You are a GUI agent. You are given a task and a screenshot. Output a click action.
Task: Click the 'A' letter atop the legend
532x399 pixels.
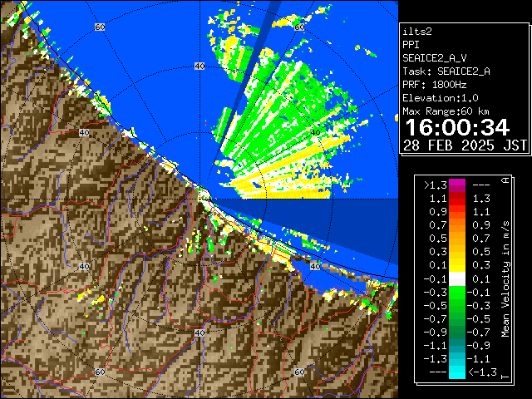[505, 180]
